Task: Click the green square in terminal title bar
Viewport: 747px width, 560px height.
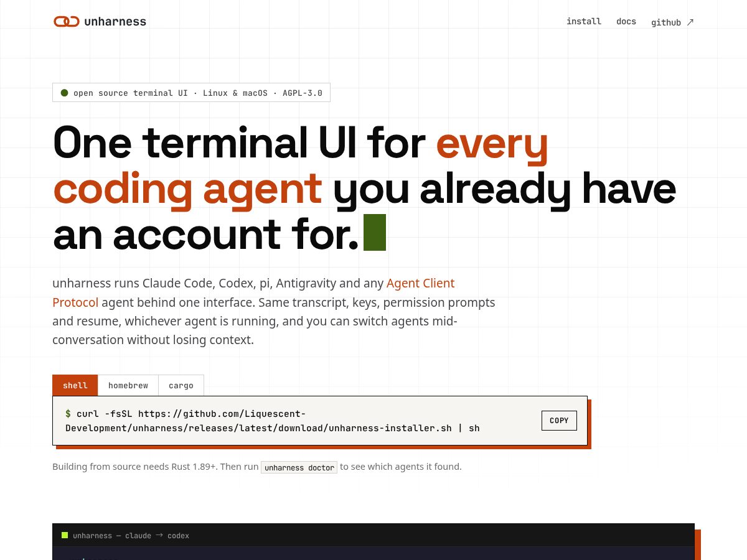Action: (65, 535)
